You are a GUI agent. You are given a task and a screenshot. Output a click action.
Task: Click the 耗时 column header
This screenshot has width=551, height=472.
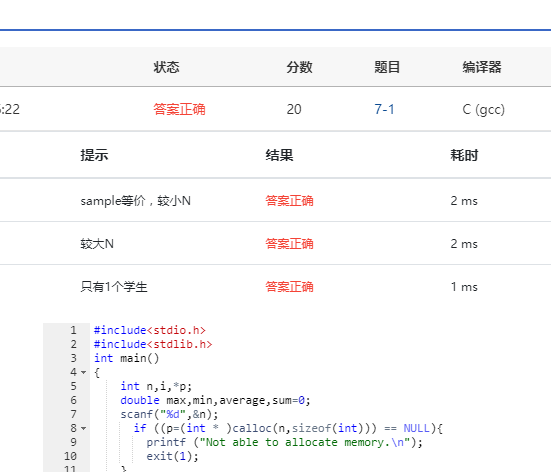point(464,155)
